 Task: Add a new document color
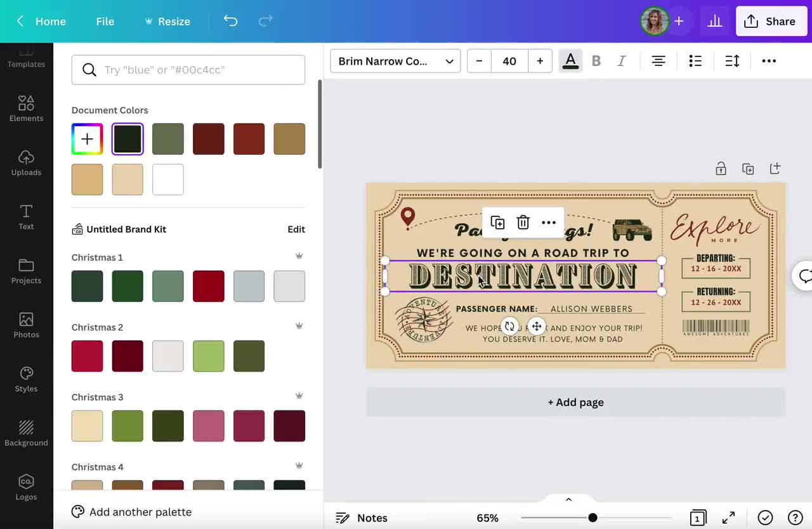pyautogui.click(x=87, y=139)
